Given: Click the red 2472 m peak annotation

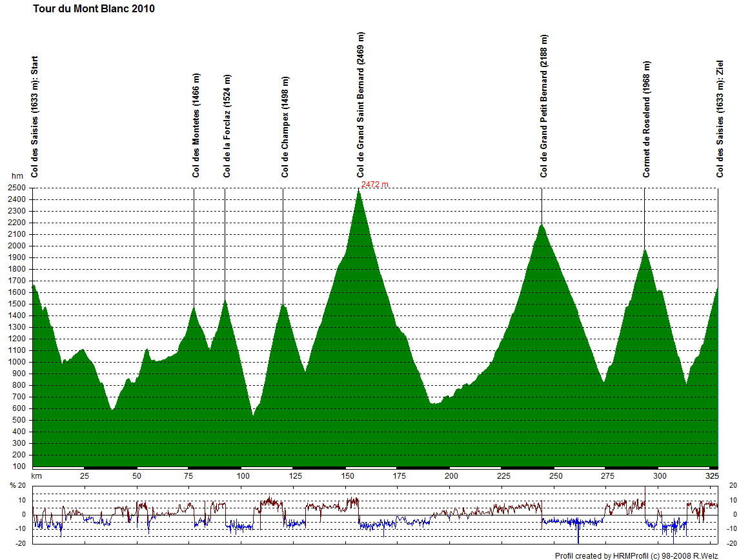Looking at the screenshot, I should (x=374, y=185).
